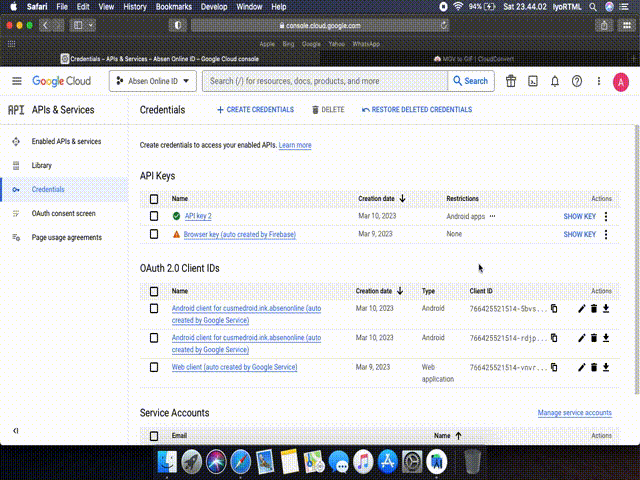This screenshot has width=640, height=480.
Task: Open the Absen Online ID project selector
Action: 153,81
